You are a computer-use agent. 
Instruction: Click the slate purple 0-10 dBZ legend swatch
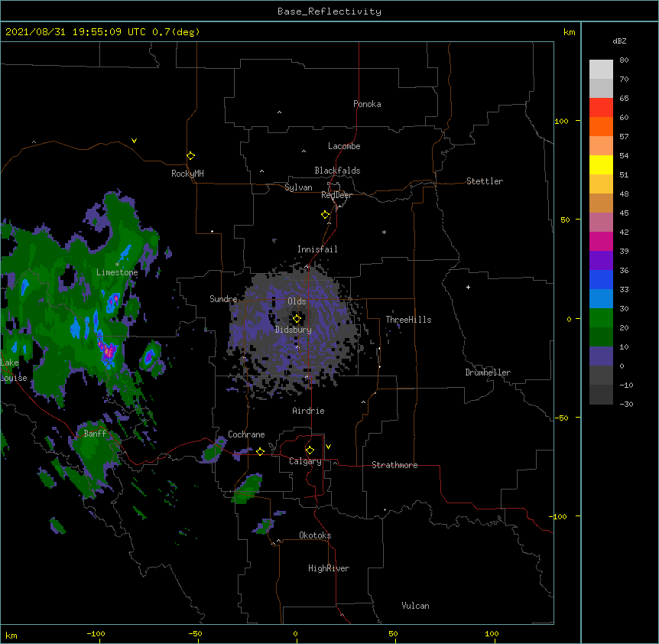tap(601, 356)
